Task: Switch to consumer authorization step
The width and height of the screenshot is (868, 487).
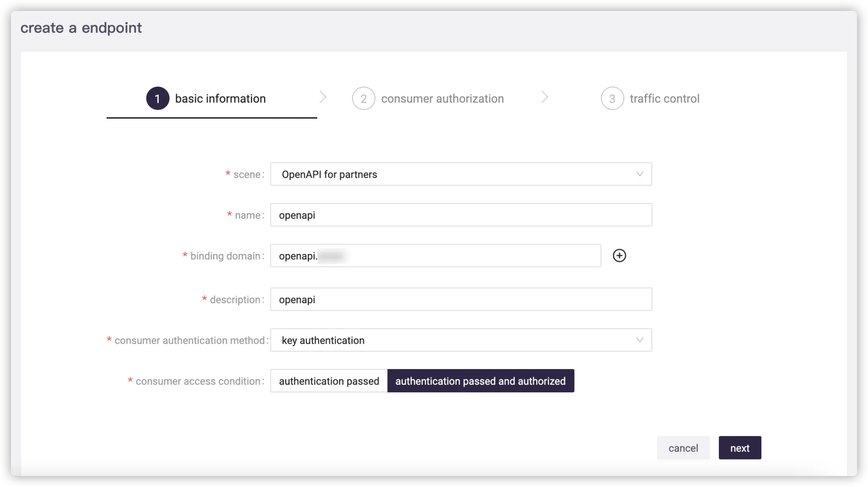Action: coord(442,99)
